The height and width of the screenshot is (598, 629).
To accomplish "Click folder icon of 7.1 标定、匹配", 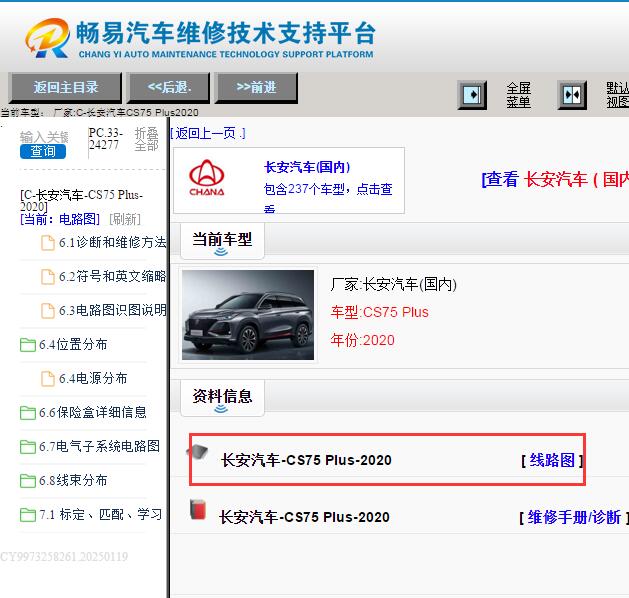I will coord(28,515).
